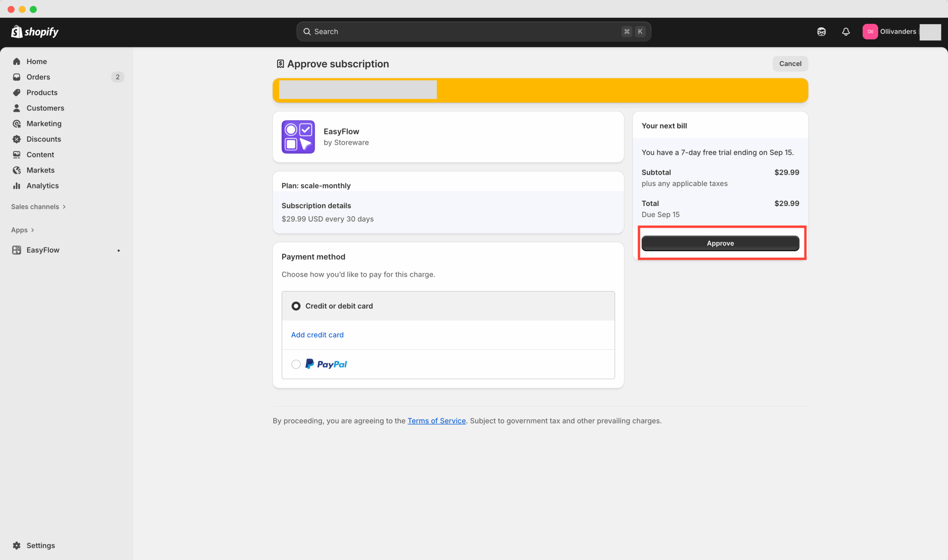Click the Products tag icon
948x560 pixels.
pos(17,93)
